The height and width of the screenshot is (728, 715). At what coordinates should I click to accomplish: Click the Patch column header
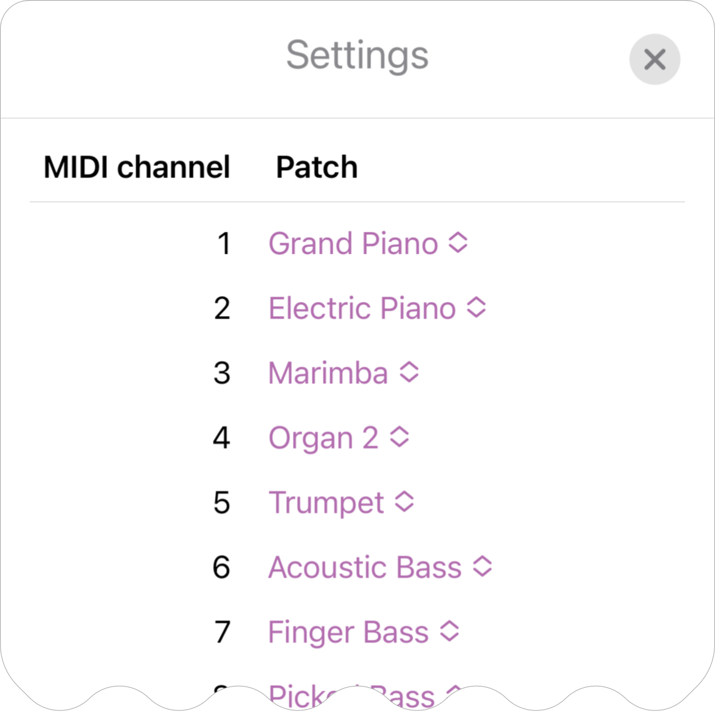[x=317, y=167]
